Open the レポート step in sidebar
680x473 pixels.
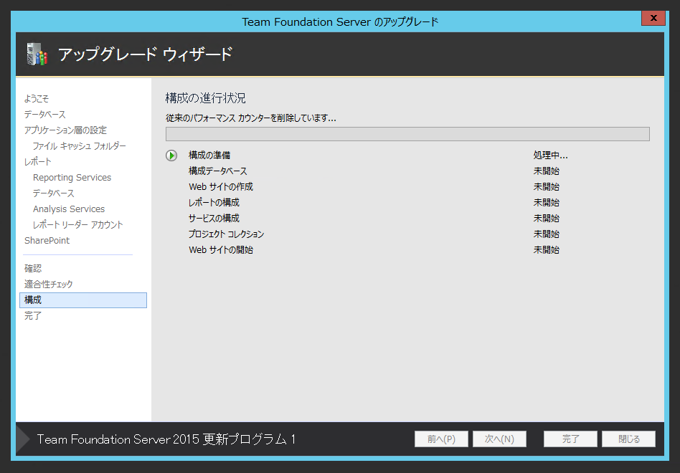(x=38, y=162)
